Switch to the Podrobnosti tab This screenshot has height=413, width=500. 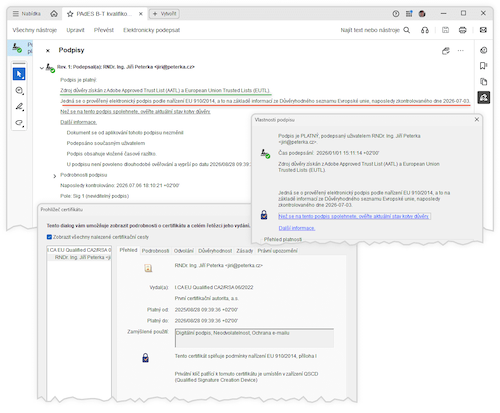tap(156, 251)
